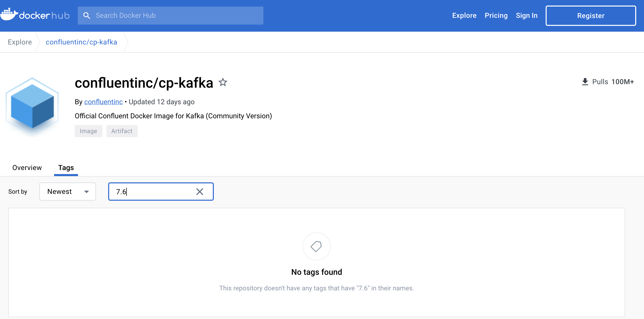Click the Sign In link

pyautogui.click(x=527, y=16)
